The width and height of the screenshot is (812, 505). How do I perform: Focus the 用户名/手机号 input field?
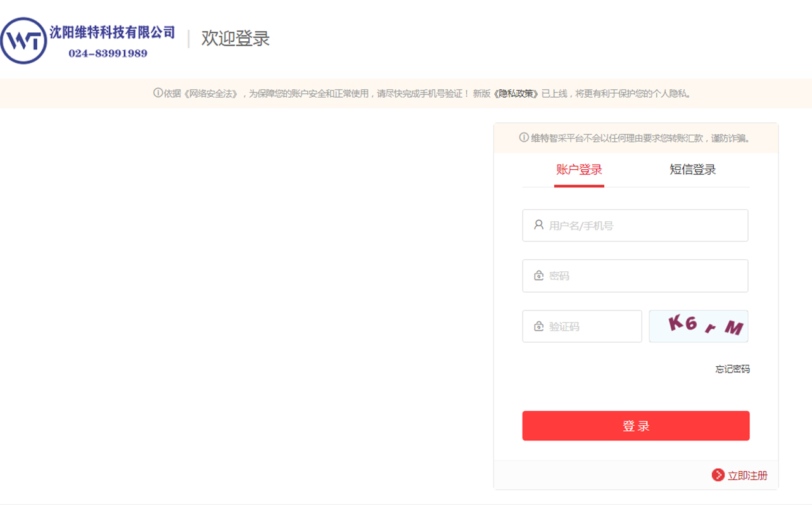(635, 226)
